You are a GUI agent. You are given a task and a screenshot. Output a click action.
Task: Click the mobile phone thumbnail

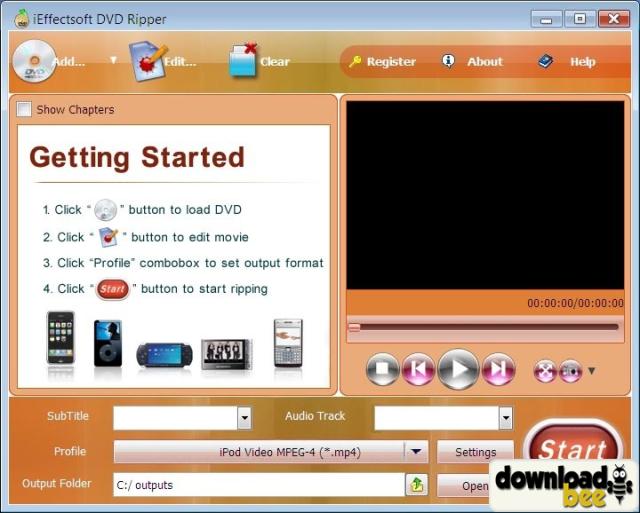288,343
